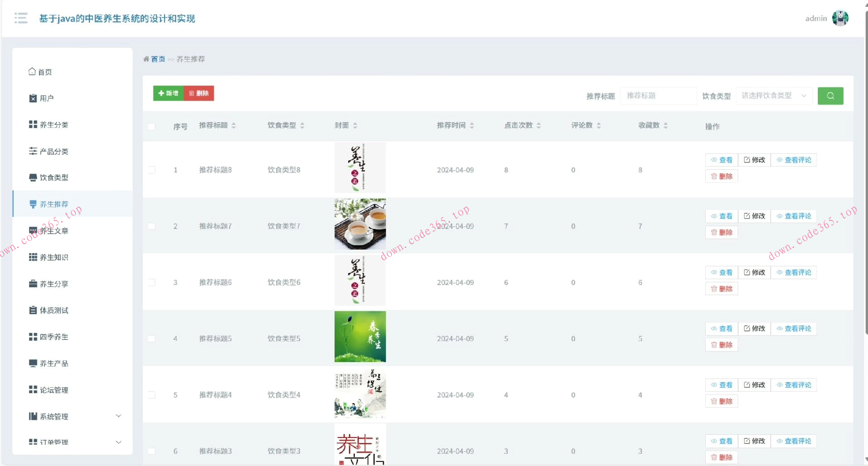This screenshot has width=868, height=466.
Task: Open 四季养生 menu item
Action: tap(72, 337)
